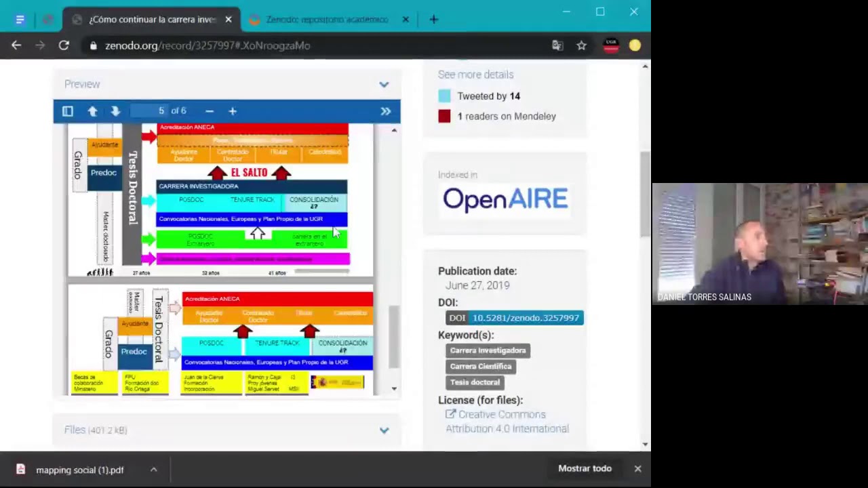Close the '¿Cómo continuar la carrera' tab
The width and height of the screenshot is (868, 488).
229,19
